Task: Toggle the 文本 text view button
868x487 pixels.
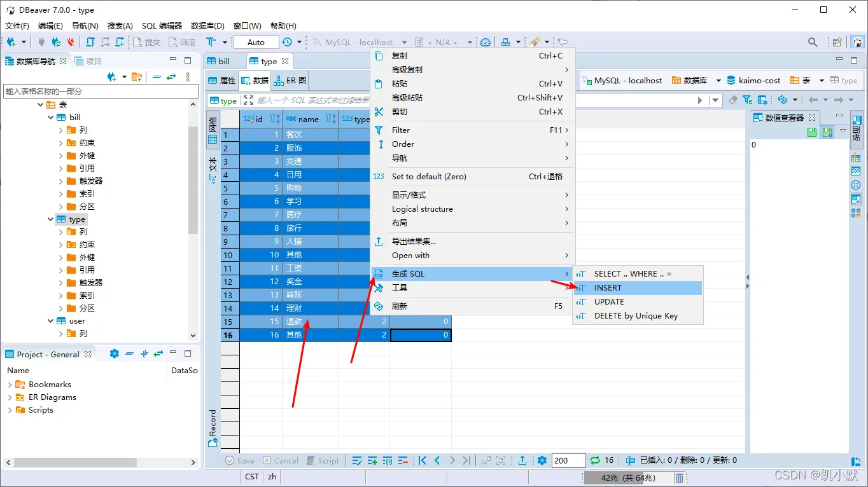Action: pos(213,169)
